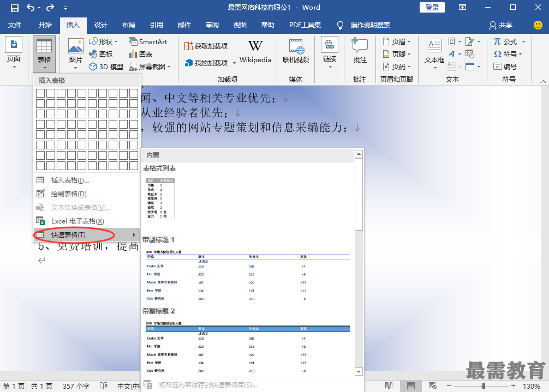Viewport: 549px width, 392px height.
Task: Click the zoom in plus button
Action: 514,386
